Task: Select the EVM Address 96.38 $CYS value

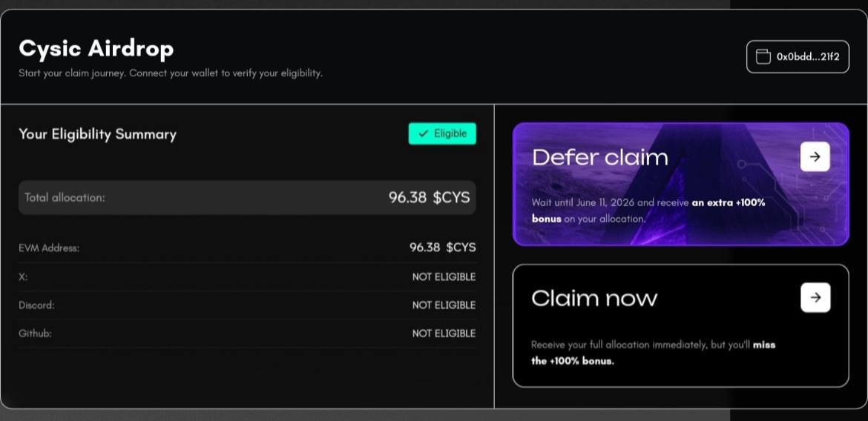Action: (x=442, y=248)
